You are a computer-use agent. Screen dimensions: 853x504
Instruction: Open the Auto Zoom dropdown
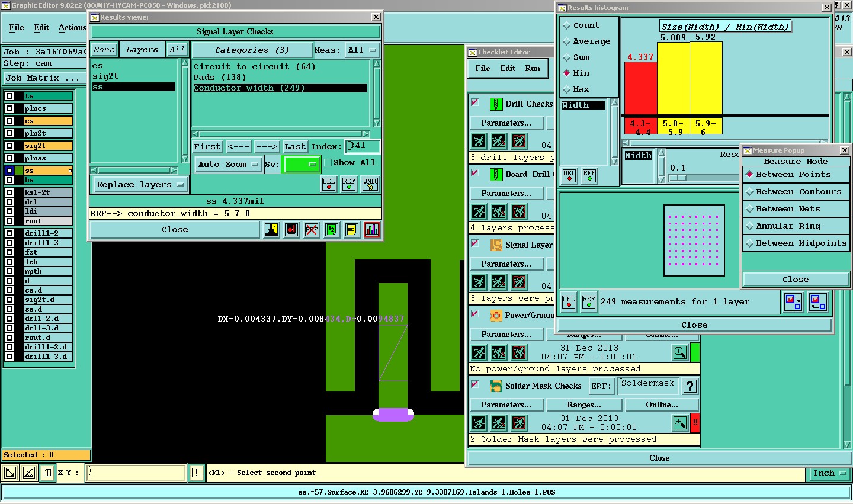[x=228, y=165]
